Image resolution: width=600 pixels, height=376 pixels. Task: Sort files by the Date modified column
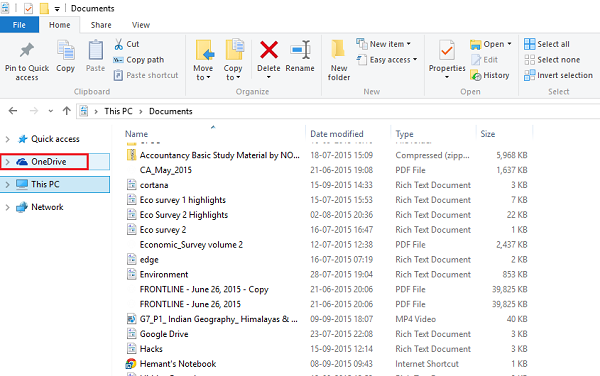(337, 134)
